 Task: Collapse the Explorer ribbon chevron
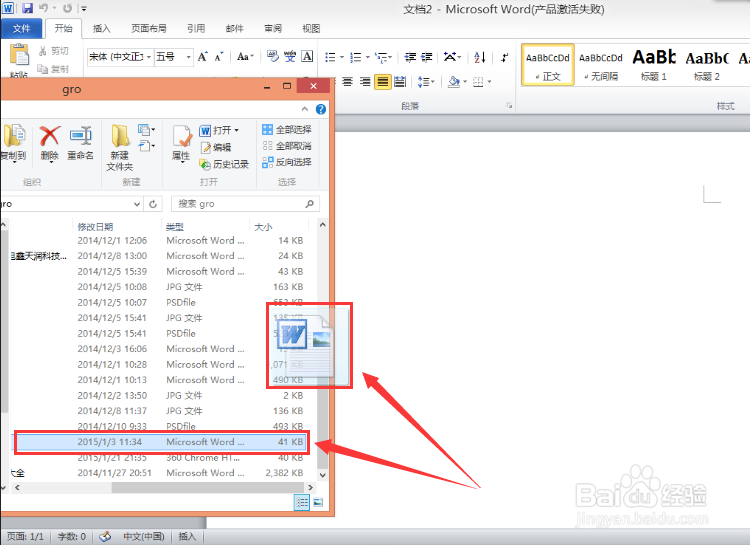305,109
